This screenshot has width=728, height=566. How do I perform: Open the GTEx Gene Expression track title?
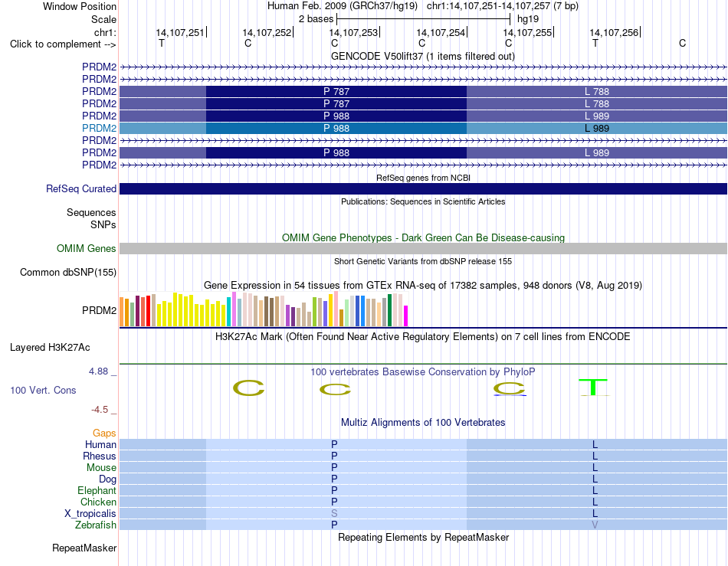423,286
